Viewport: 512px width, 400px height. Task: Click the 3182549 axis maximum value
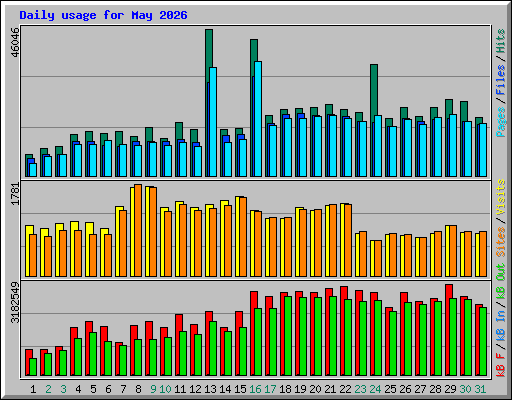point(15,303)
